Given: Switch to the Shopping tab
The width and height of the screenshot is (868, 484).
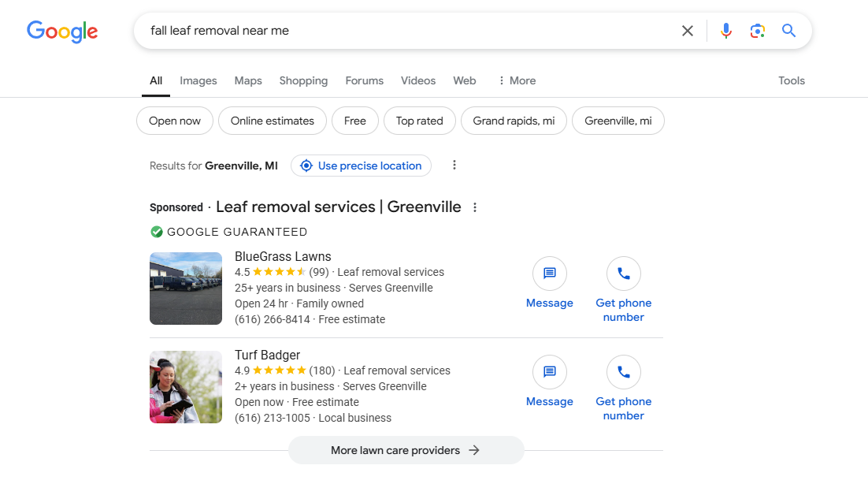Looking at the screenshot, I should coord(303,80).
